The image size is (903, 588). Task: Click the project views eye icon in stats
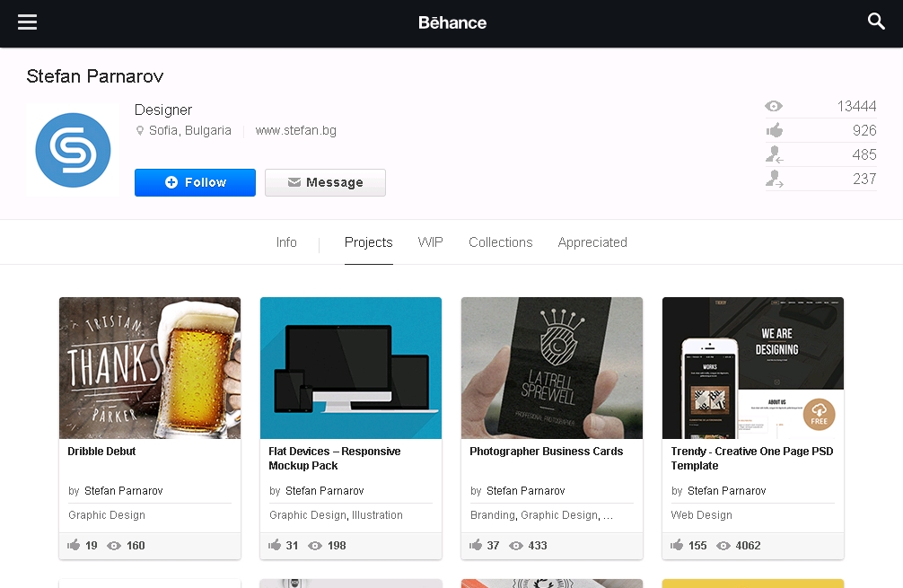coord(774,107)
